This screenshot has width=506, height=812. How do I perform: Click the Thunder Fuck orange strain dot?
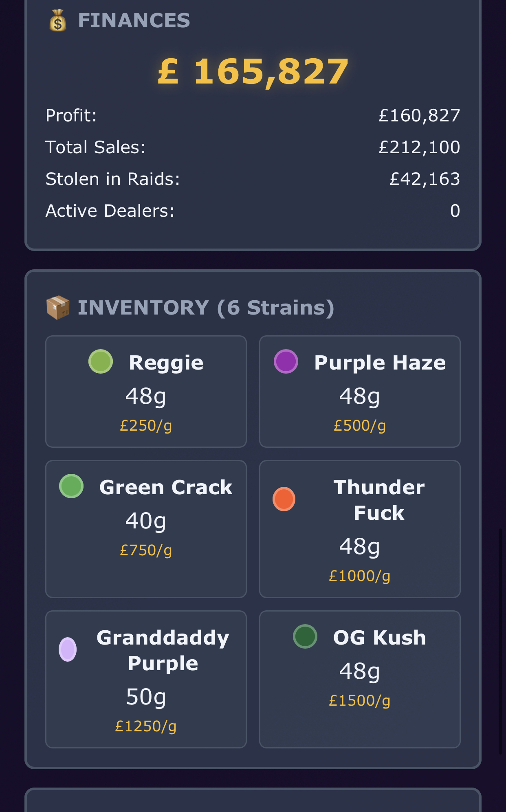pos(284,499)
